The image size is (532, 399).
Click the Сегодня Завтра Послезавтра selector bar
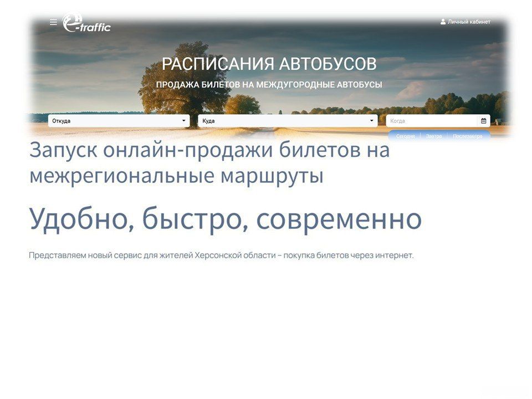[x=438, y=135]
